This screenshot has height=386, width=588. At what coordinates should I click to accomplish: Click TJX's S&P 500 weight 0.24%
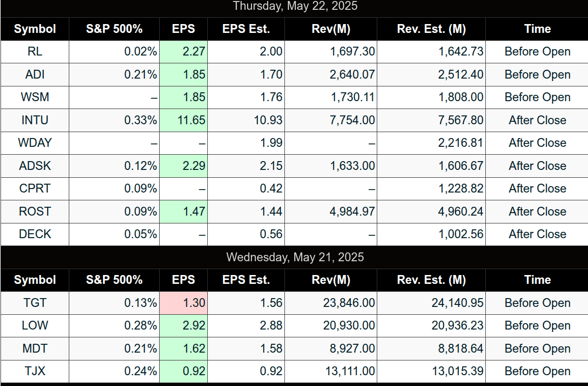(x=140, y=371)
